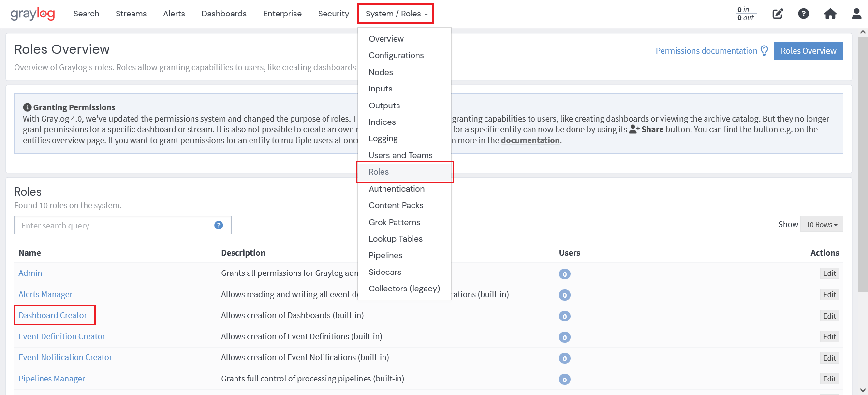The image size is (868, 395).
Task: Click the Admin role users count badge
Action: click(564, 274)
